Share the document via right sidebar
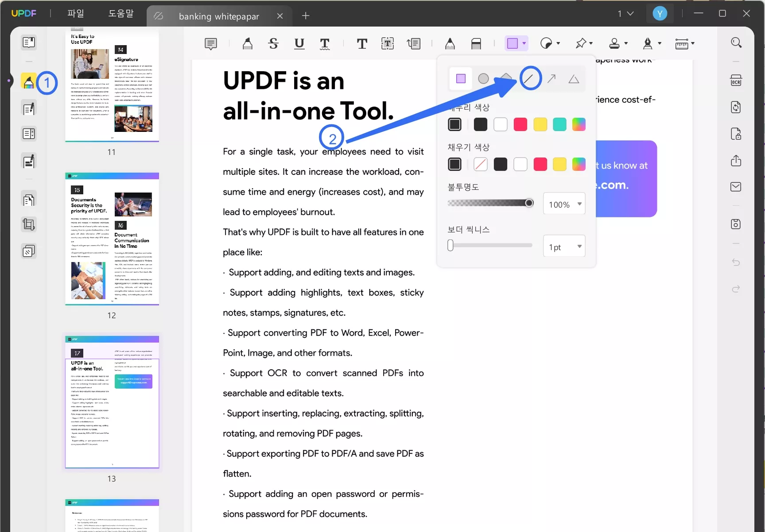This screenshot has width=765, height=532. (736, 160)
